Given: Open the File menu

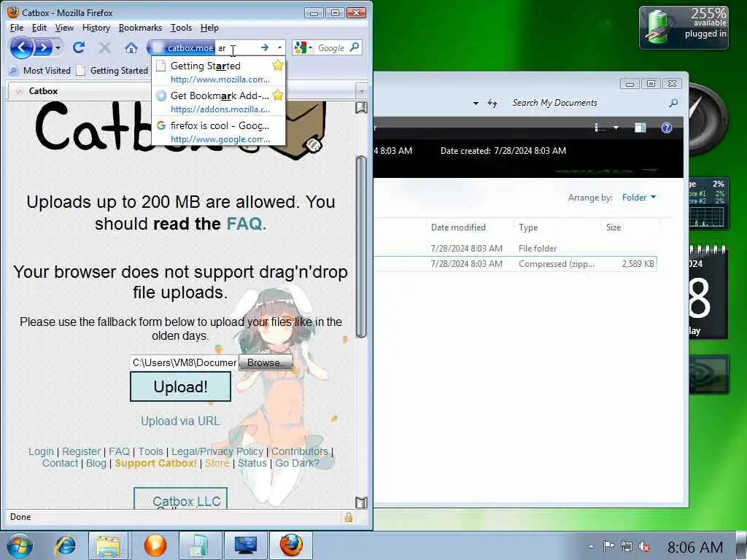Looking at the screenshot, I should click(17, 28).
